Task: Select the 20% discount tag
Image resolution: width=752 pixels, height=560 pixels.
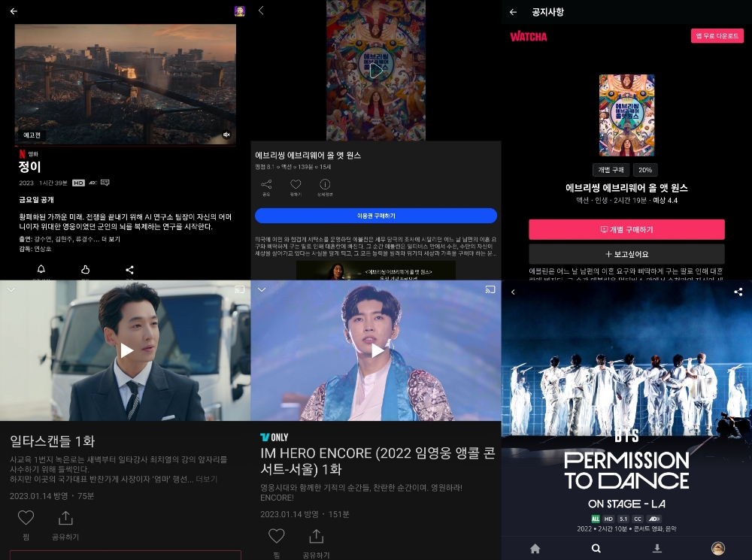Action: click(645, 170)
